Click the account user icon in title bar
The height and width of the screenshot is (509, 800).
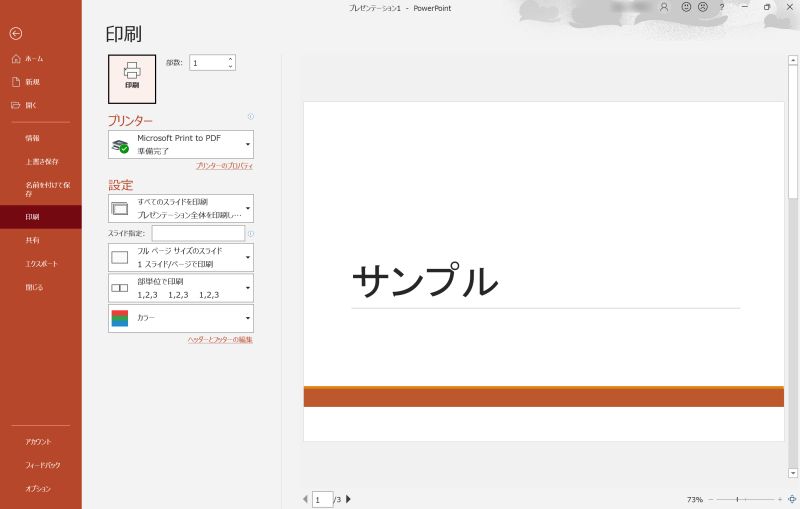664,7
